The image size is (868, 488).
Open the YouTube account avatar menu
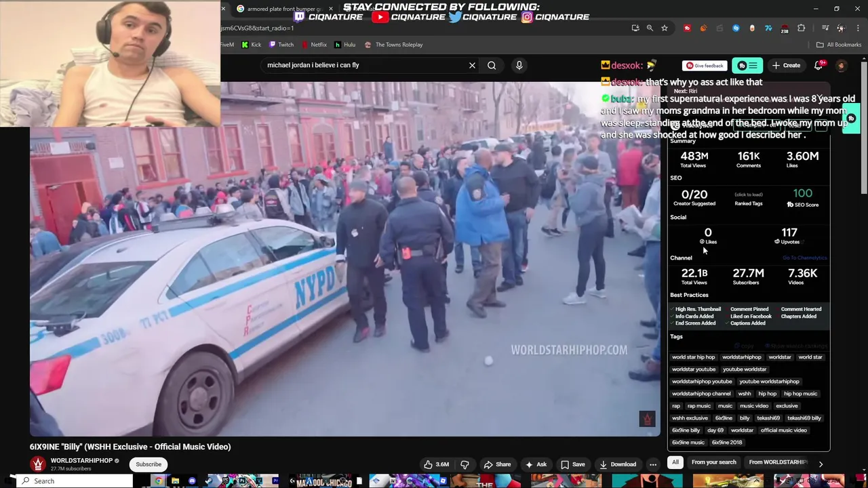[x=842, y=66]
